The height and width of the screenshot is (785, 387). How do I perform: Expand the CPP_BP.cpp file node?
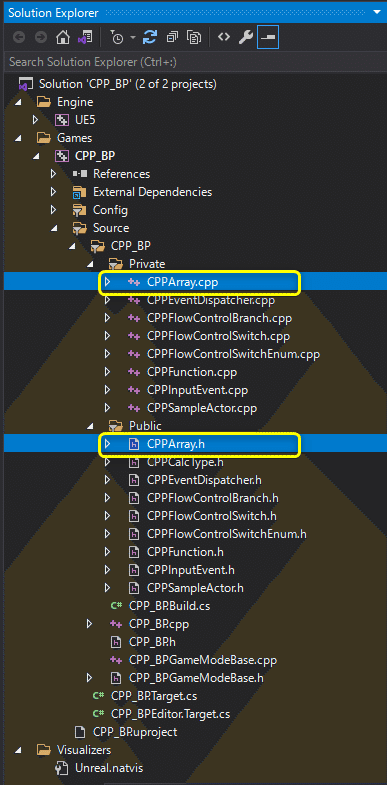[90, 624]
